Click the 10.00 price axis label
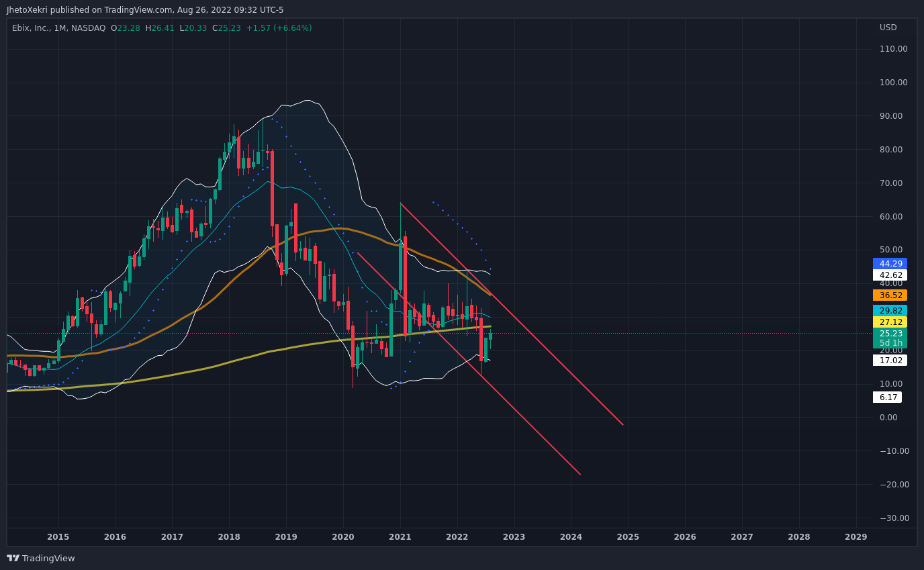Image resolution: width=924 pixels, height=570 pixels. coord(890,384)
